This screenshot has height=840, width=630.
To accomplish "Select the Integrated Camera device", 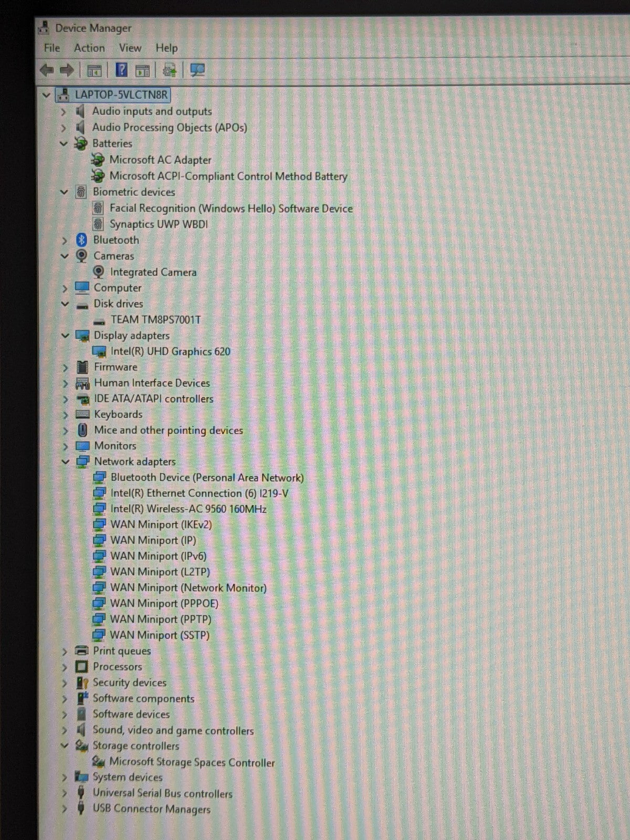I will 153,272.
